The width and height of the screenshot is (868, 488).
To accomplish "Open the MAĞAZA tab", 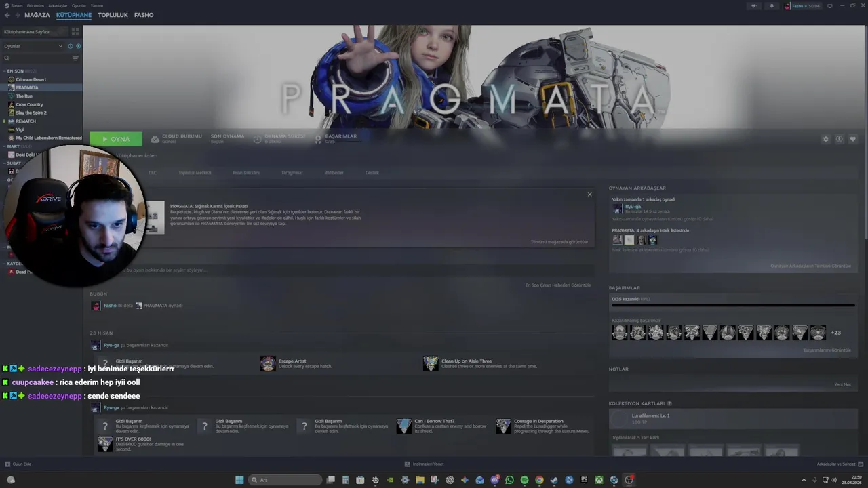I will point(37,15).
